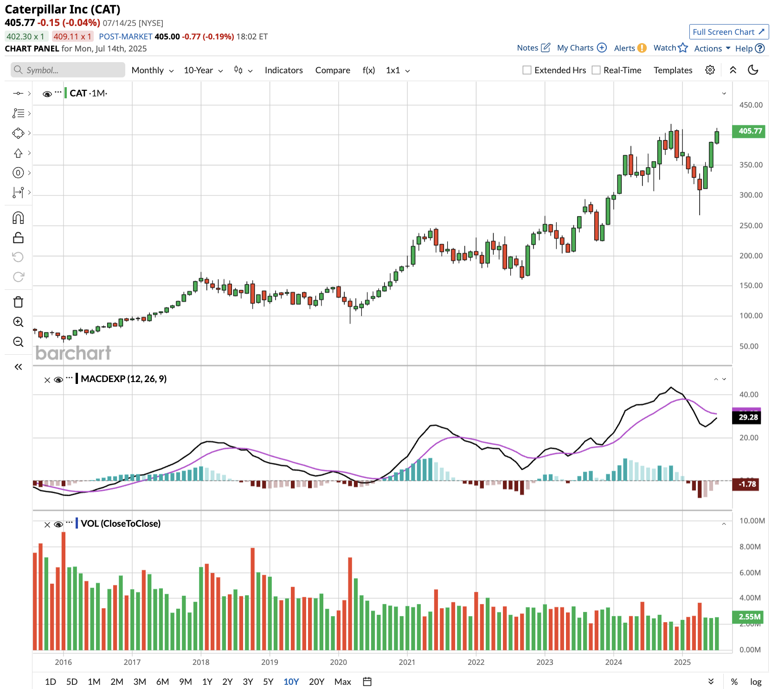Image resolution: width=784 pixels, height=689 pixels.
Task: Open the Compare menu
Action: tap(333, 70)
